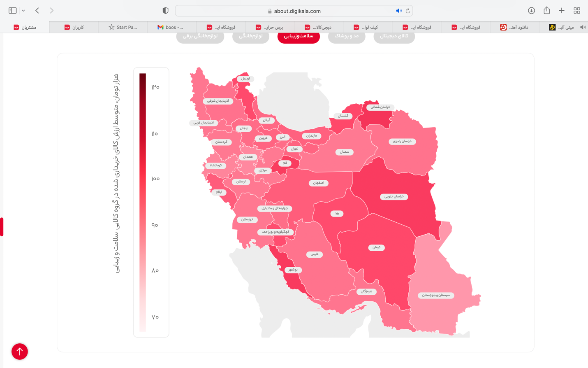Open the Downloads icon
This screenshot has height=368, width=588.
tap(531, 11)
